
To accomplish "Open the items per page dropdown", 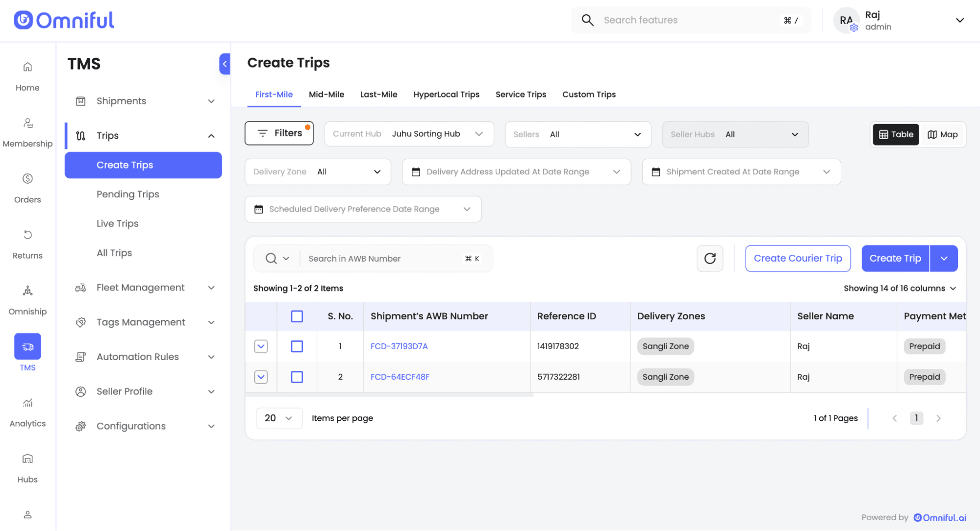I will [278, 418].
